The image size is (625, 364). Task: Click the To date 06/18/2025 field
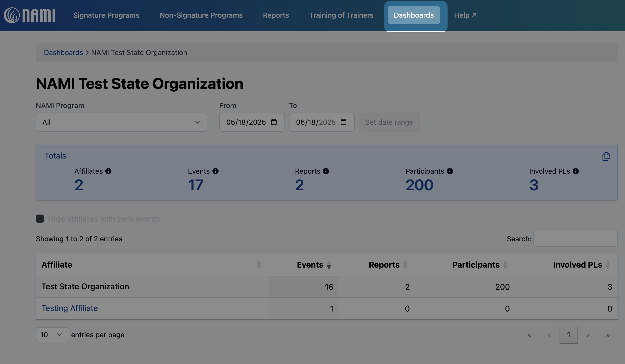[322, 122]
